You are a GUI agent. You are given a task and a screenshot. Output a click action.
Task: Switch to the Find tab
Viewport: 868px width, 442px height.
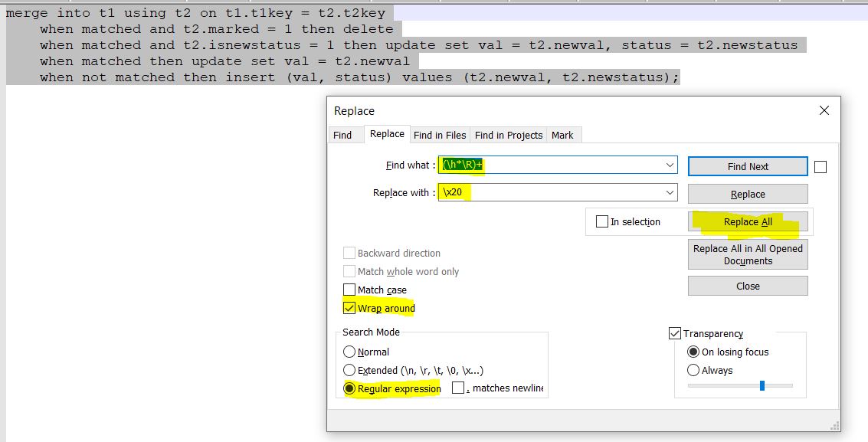pyautogui.click(x=346, y=134)
